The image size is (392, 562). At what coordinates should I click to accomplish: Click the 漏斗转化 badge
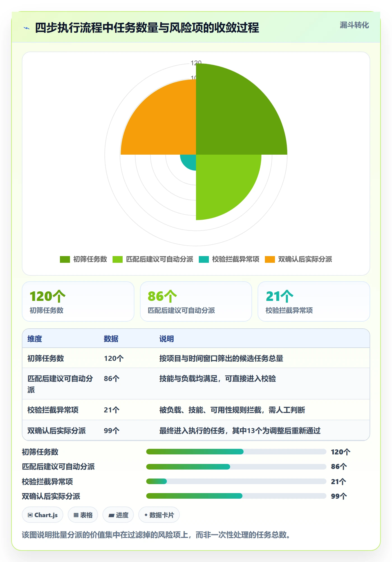[354, 25]
